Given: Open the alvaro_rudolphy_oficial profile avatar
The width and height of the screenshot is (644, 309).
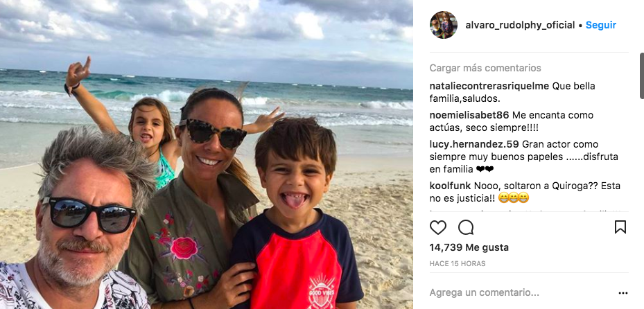Looking at the screenshot, I should click(x=444, y=25).
